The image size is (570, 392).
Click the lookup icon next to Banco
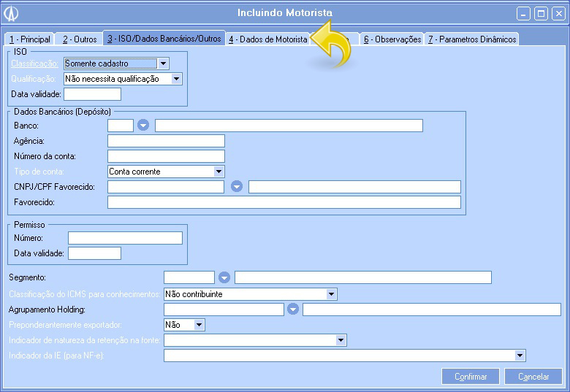[x=144, y=126]
